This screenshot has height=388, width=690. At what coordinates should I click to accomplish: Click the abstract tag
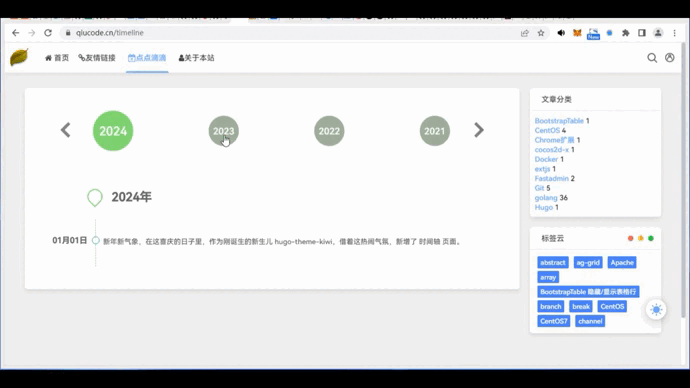[x=553, y=263]
